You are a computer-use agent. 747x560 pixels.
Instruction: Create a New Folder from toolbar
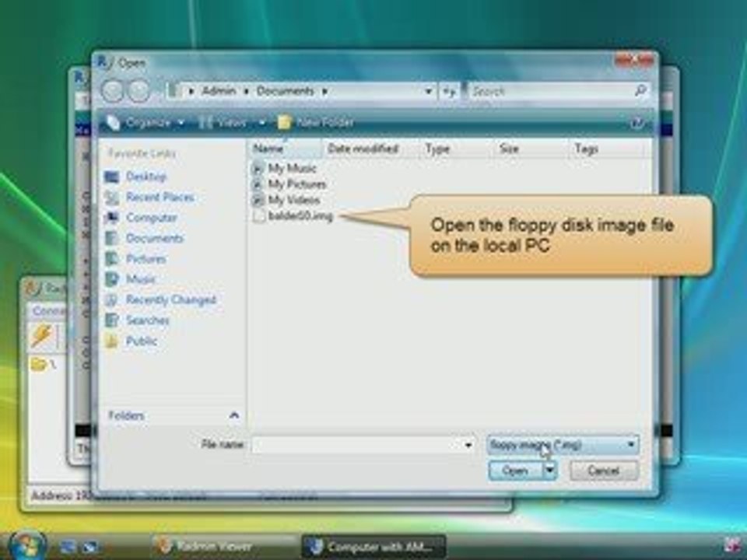315,123
